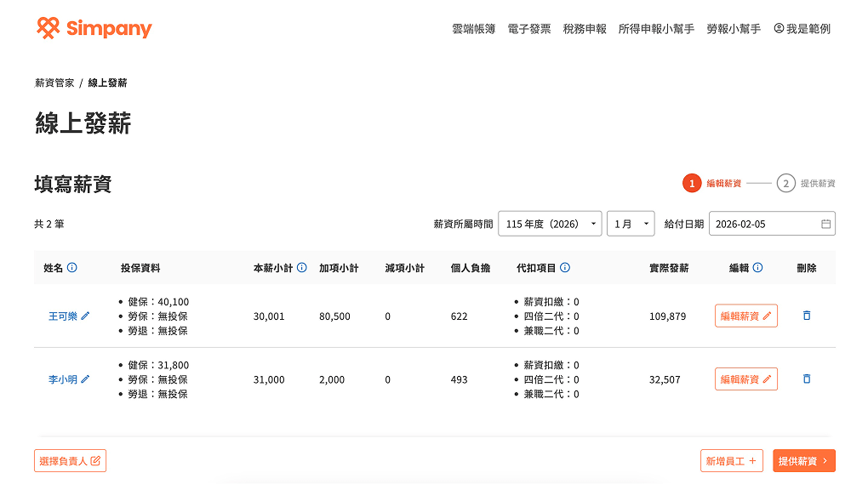Open 雲端帳簿 in top navigation
The width and height of the screenshot is (868, 484).
coord(473,29)
